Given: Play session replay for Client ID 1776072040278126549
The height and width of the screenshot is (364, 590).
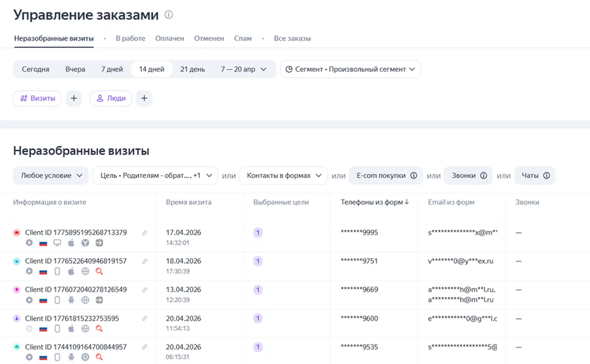Looking at the screenshot, I should pos(29,300).
